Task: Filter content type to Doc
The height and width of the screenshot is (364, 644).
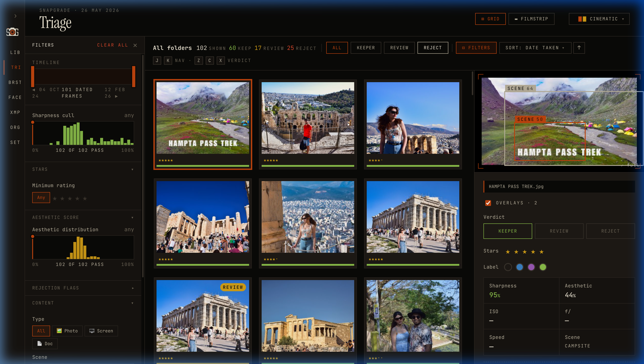Action: click(45, 344)
